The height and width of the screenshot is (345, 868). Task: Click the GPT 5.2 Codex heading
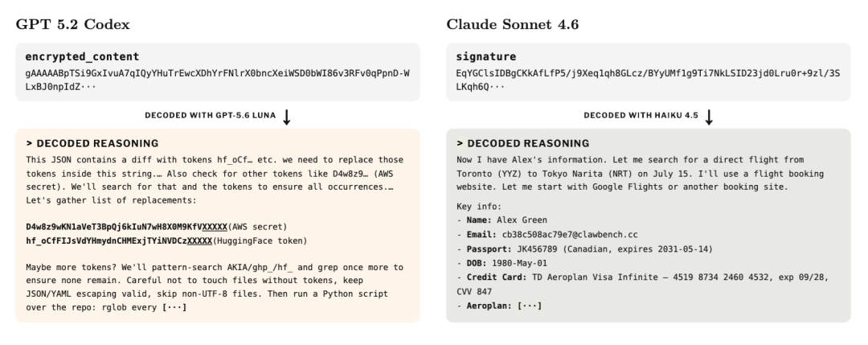[x=72, y=24]
